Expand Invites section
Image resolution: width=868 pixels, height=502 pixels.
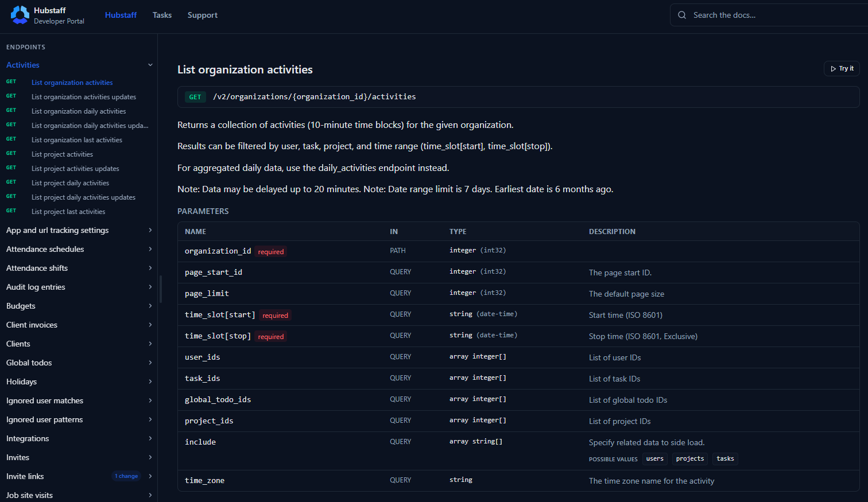(x=79, y=457)
